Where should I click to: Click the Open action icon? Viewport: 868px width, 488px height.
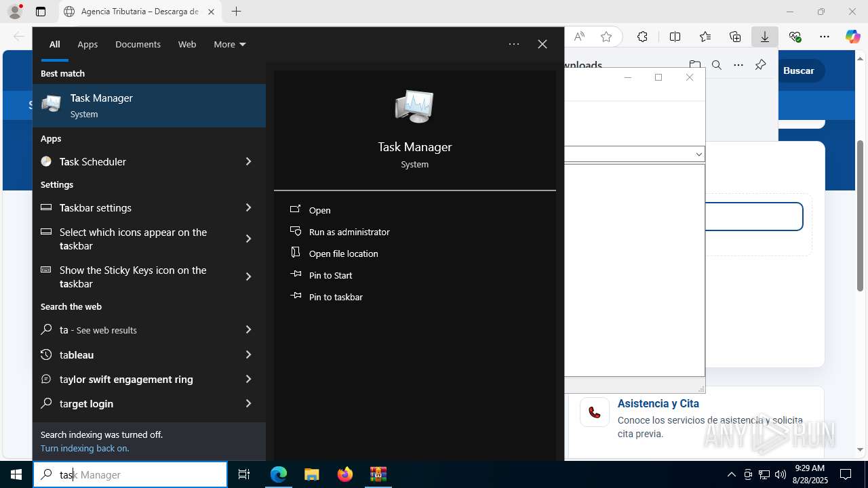pos(295,209)
